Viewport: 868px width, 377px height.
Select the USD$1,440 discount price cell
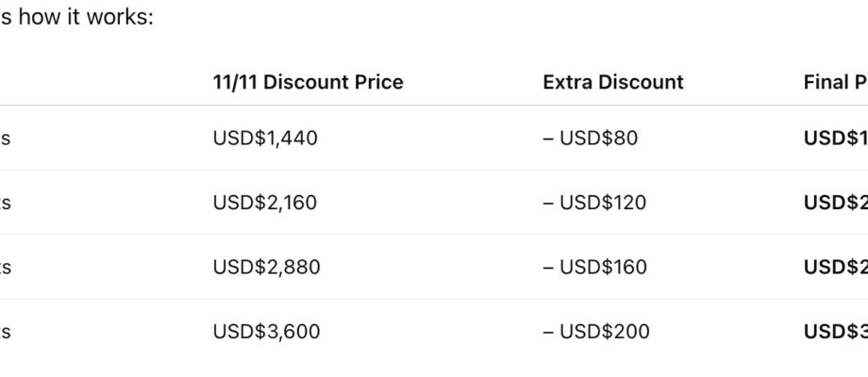point(265,139)
